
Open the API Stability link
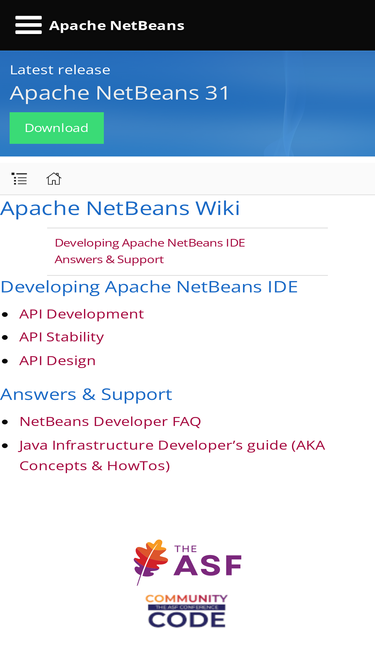coord(62,337)
